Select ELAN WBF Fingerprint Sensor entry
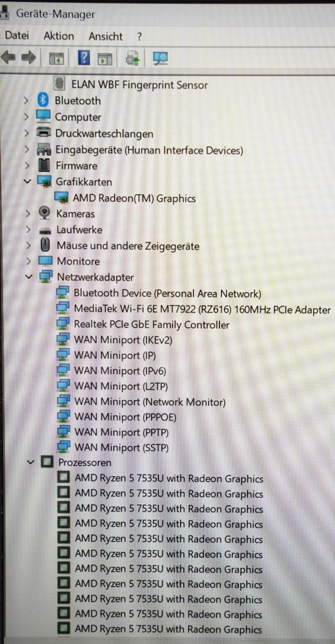Screen dimensions: 335x644 pyautogui.click(x=139, y=85)
